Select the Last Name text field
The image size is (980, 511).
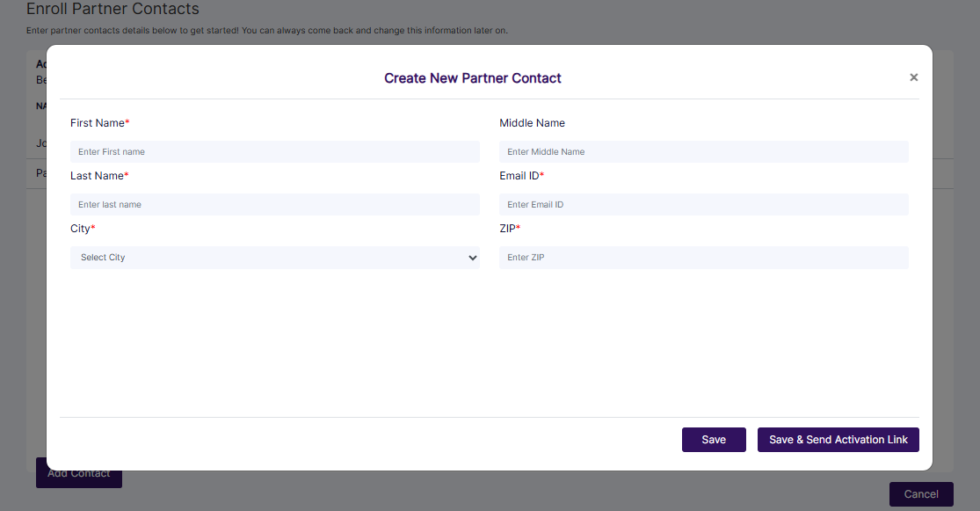tap(274, 204)
